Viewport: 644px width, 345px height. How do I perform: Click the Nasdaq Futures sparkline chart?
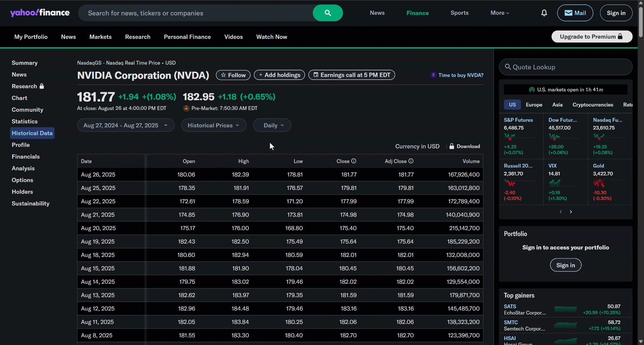(609, 137)
